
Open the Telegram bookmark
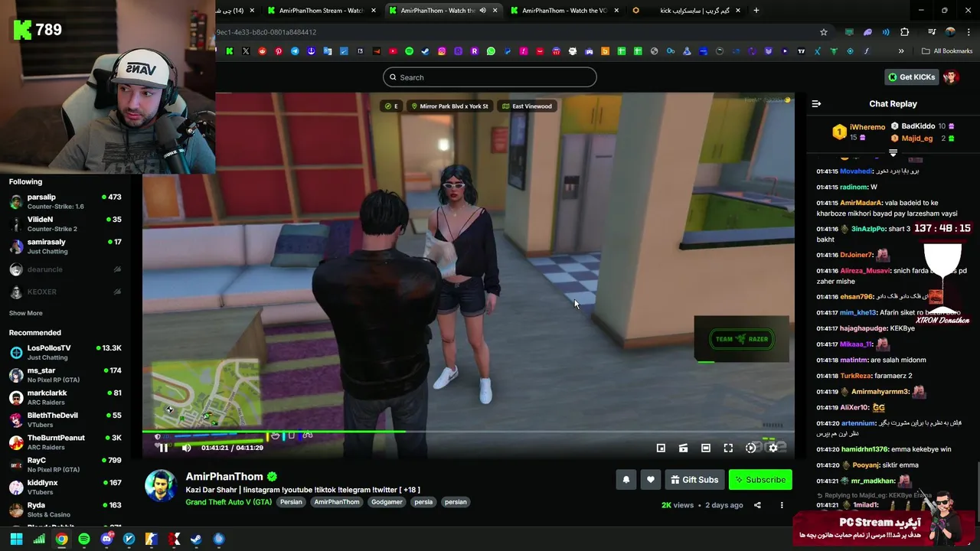[x=295, y=51]
